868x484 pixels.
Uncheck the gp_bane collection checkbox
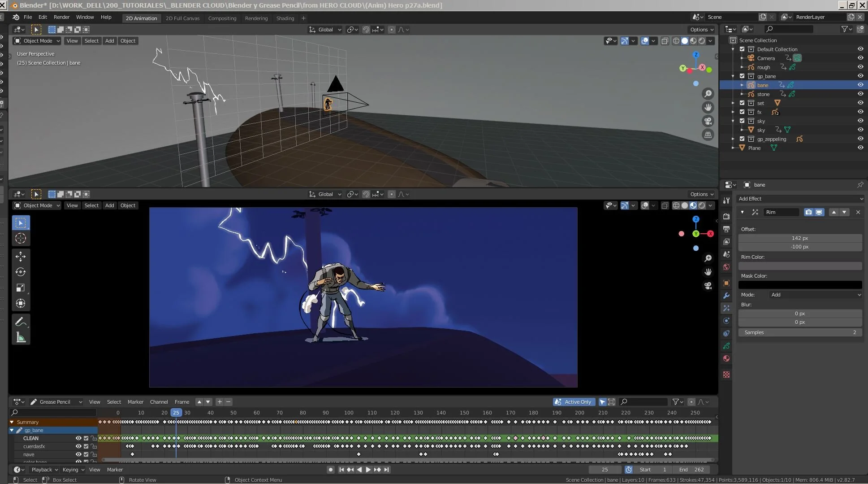[742, 76]
